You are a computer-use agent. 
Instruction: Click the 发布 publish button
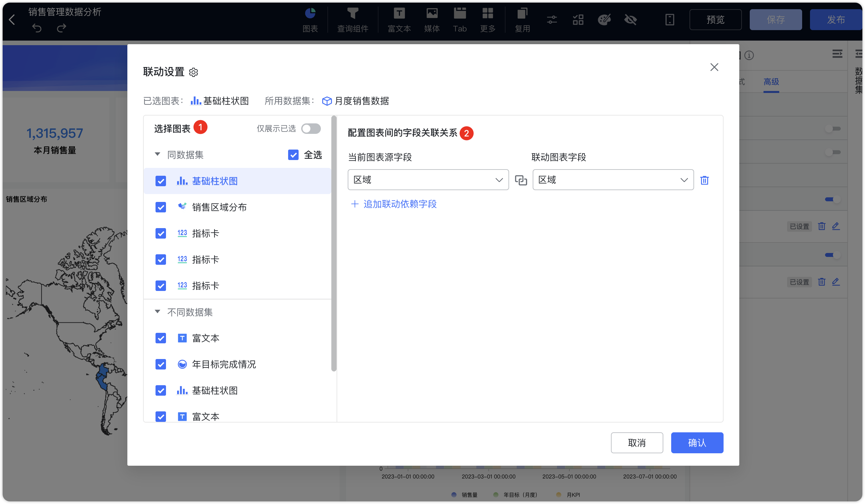[836, 20]
